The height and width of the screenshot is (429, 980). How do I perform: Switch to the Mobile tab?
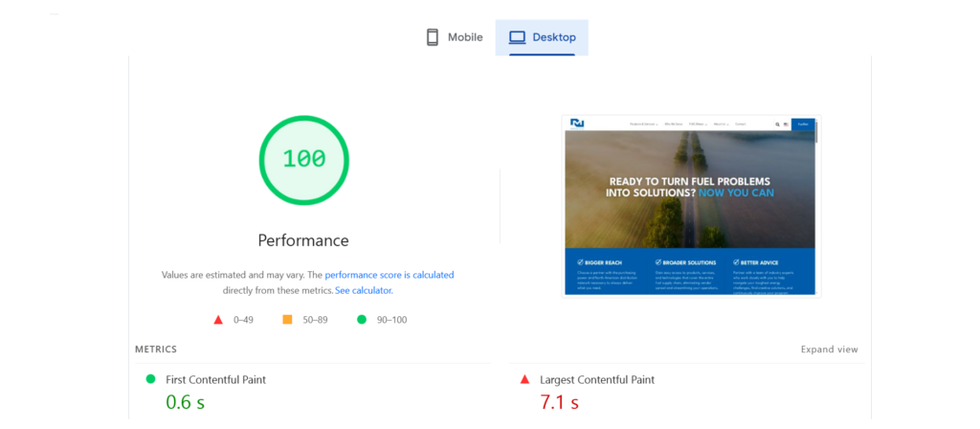click(x=455, y=37)
